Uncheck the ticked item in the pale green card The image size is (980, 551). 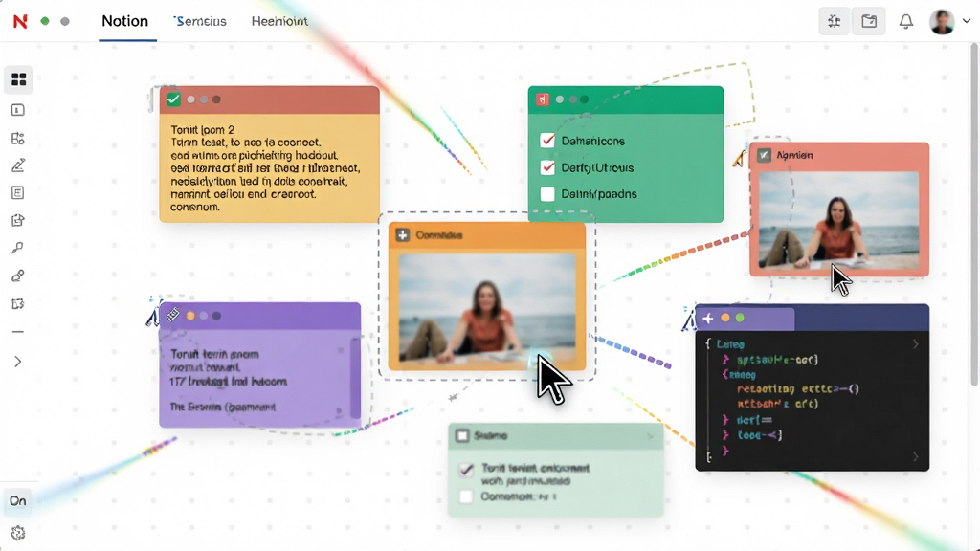click(466, 469)
